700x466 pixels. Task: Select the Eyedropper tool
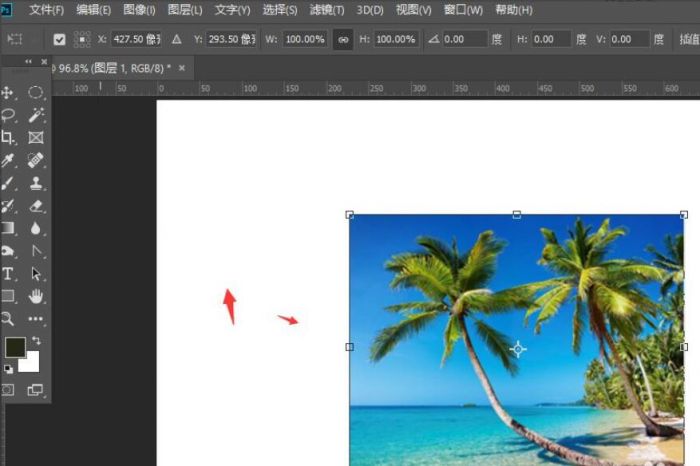(8, 161)
